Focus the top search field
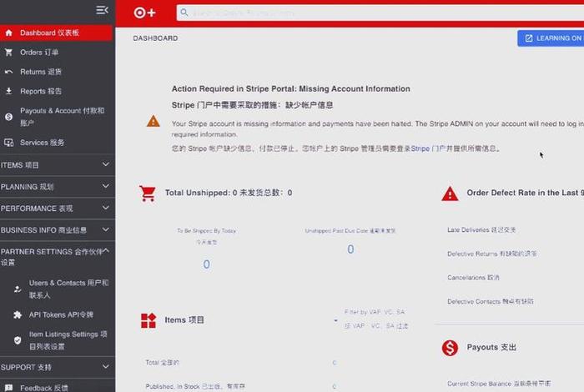The image size is (584, 392). point(380,13)
